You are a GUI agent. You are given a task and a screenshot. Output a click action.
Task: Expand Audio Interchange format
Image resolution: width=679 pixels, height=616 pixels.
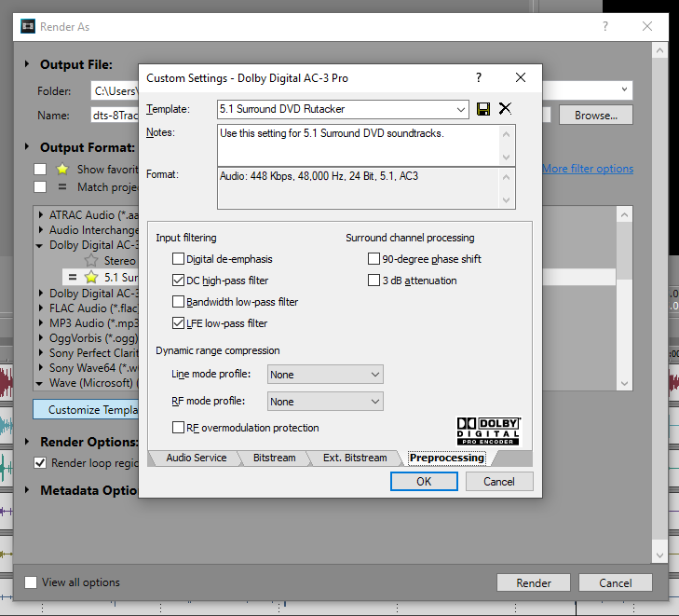click(40, 229)
